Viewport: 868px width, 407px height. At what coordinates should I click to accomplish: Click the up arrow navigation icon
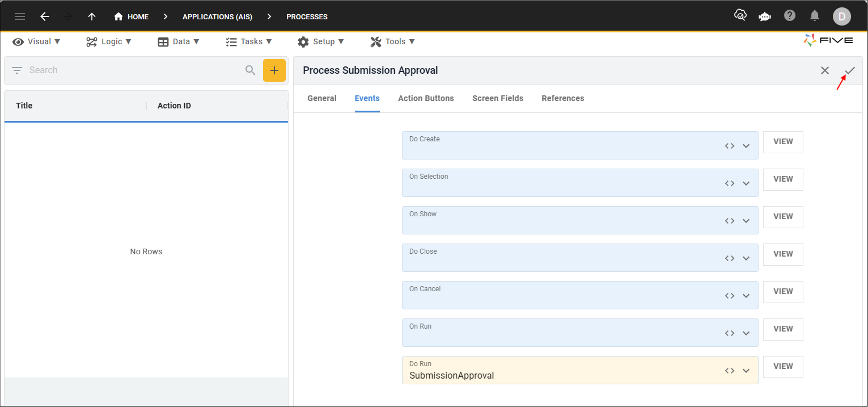[x=92, y=16]
